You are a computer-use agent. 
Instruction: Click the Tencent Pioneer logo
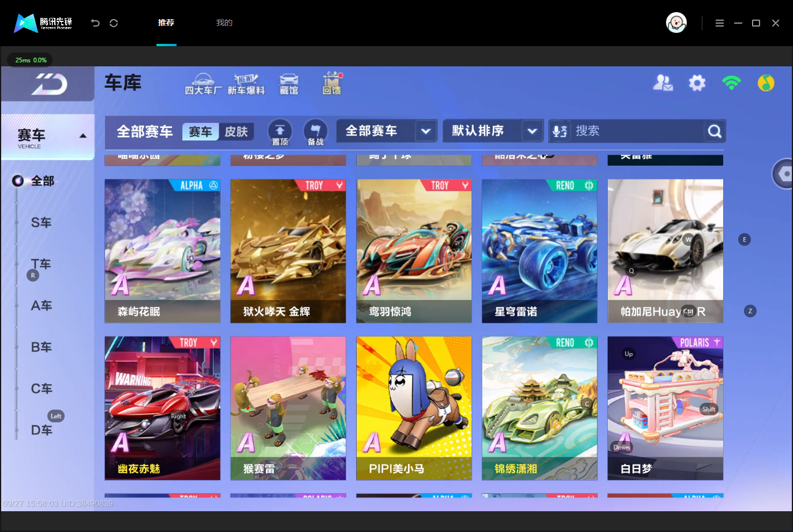click(43, 23)
